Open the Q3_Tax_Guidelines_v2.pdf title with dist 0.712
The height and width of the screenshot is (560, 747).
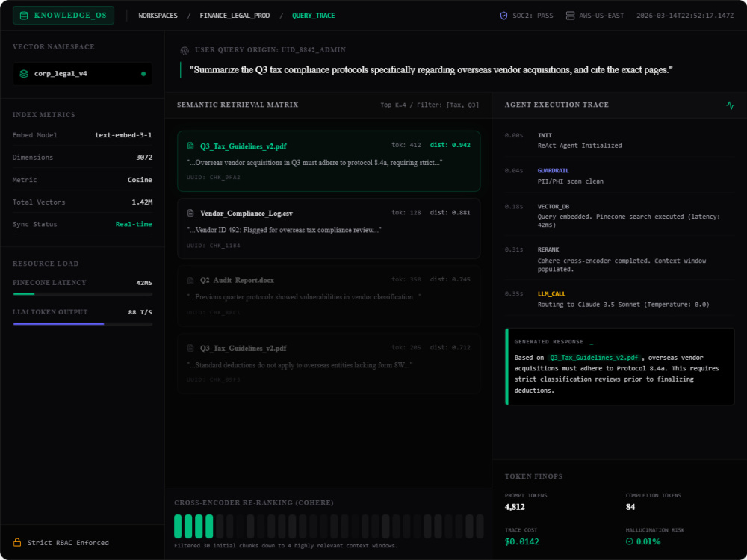point(243,348)
